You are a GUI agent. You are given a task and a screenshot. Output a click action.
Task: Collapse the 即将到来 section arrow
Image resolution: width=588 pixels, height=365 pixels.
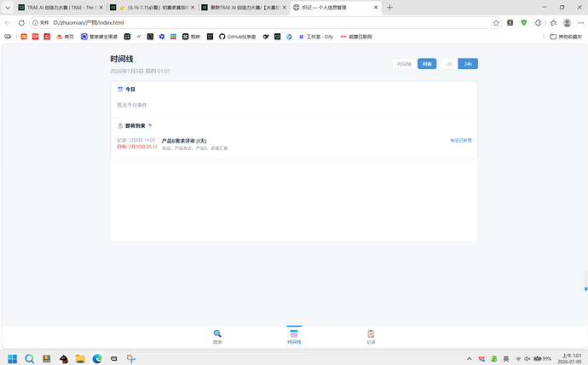click(x=150, y=125)
